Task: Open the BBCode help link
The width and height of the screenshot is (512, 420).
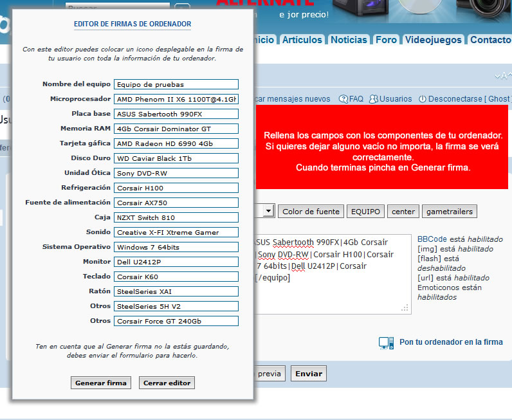Action: point(432,239)
